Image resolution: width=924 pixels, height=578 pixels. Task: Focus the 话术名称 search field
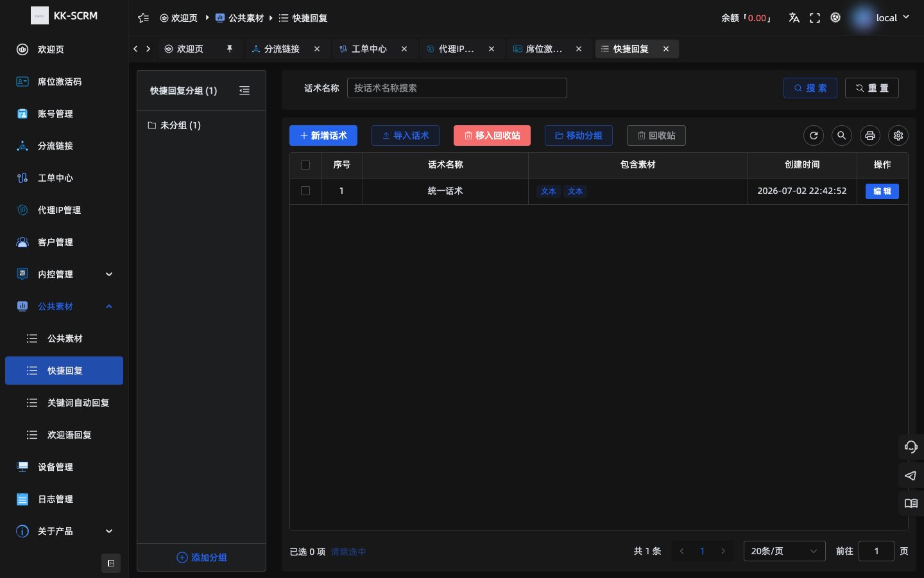tap(457, 88)
